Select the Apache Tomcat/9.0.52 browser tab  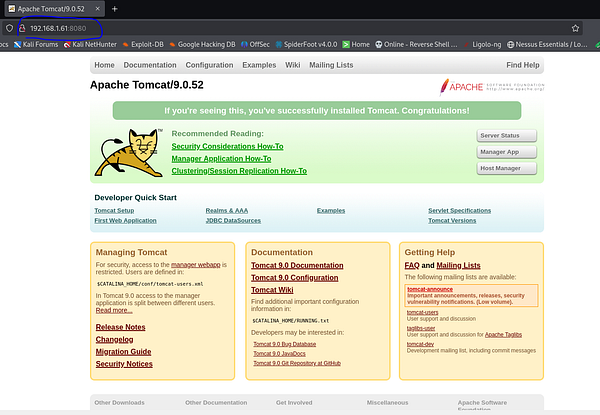pyautogui.click(x=54, y=9)
